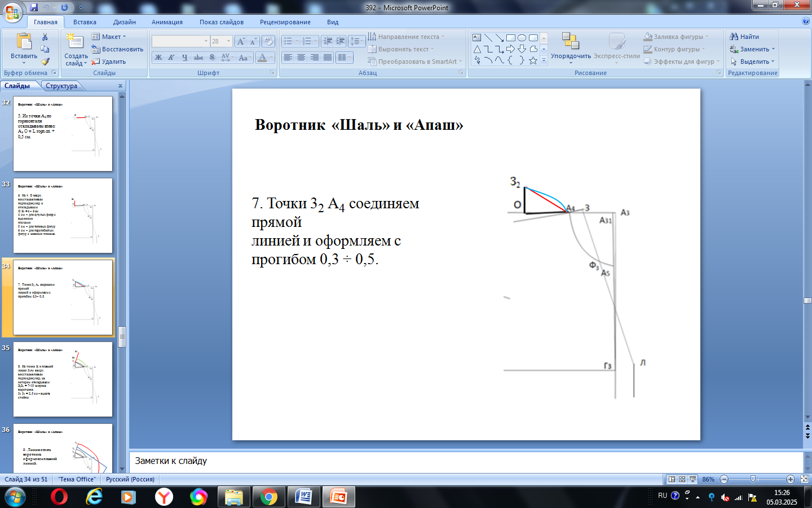Toggle Bold (Ж) formatting

158,58
